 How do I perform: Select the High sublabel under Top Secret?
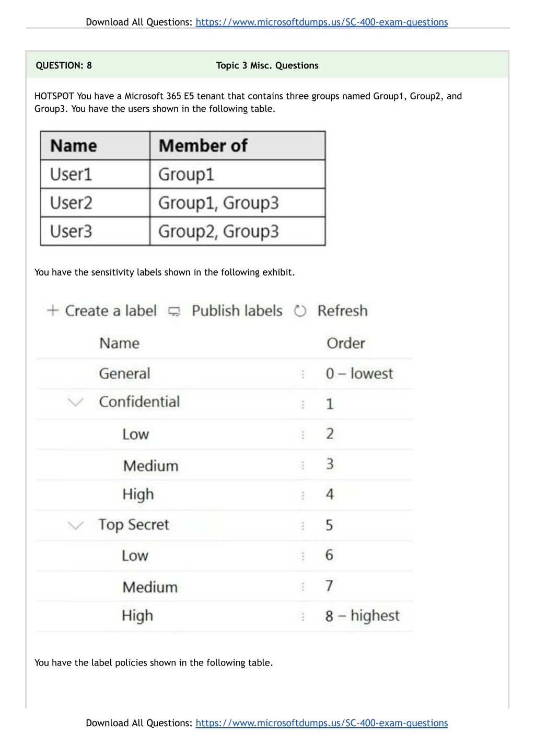pos(137,616)
